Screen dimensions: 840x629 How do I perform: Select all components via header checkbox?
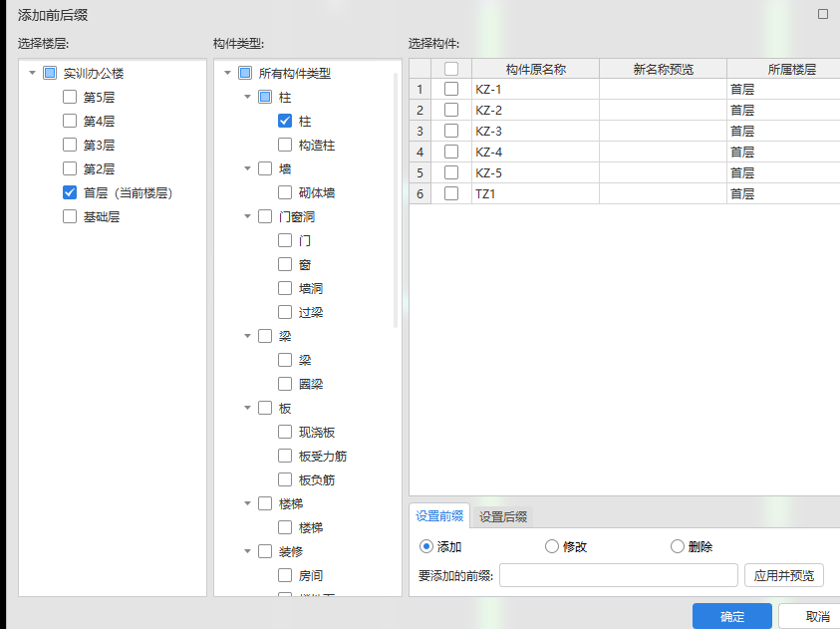coord(451,69)
